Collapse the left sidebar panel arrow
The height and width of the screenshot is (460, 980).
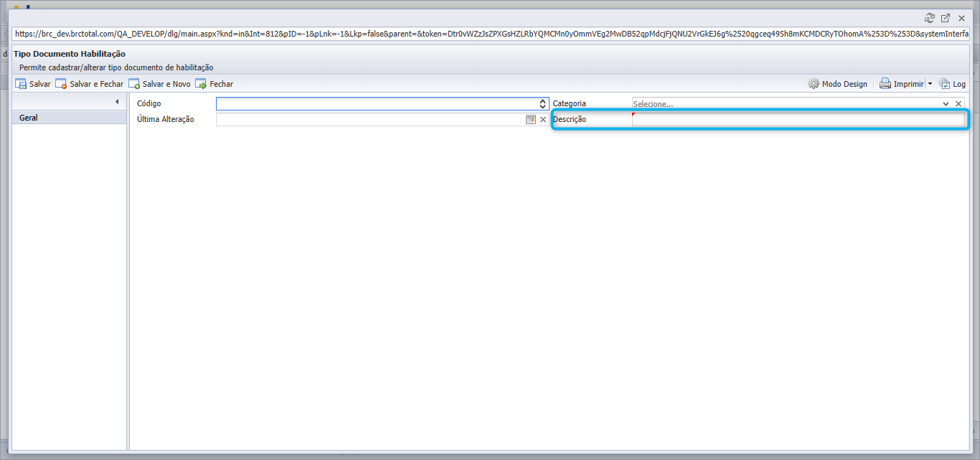click(x=117, y=102)
